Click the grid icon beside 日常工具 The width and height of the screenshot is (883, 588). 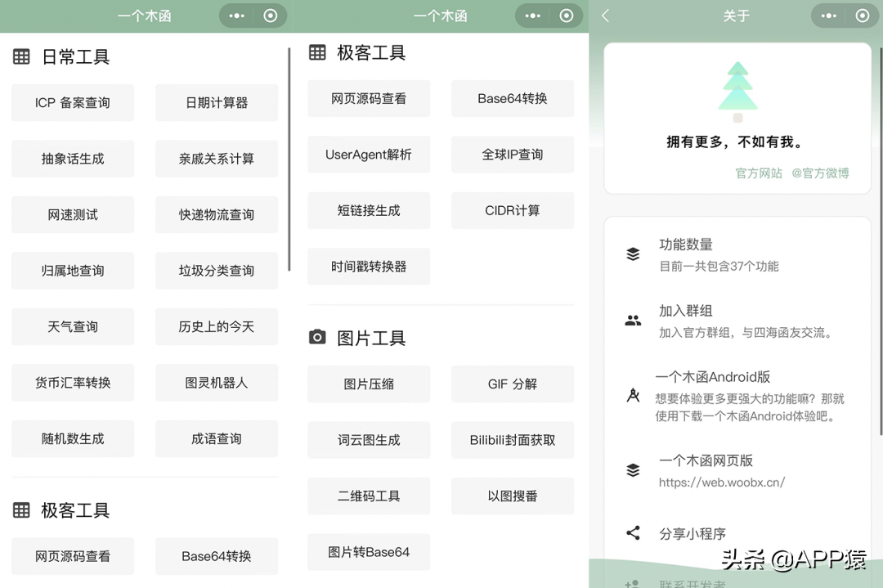point(20,56)
